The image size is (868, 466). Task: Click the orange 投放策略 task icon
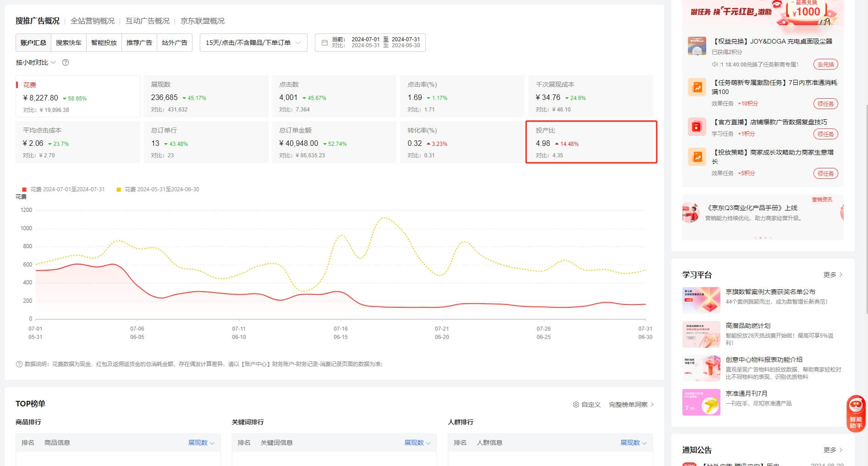(x=697, y=157)
